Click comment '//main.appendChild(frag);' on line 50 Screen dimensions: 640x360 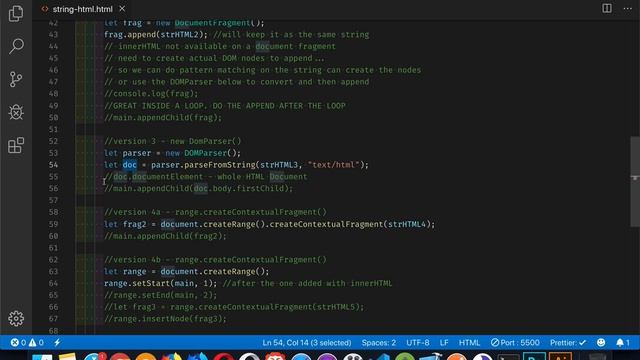tap(163, 118)
